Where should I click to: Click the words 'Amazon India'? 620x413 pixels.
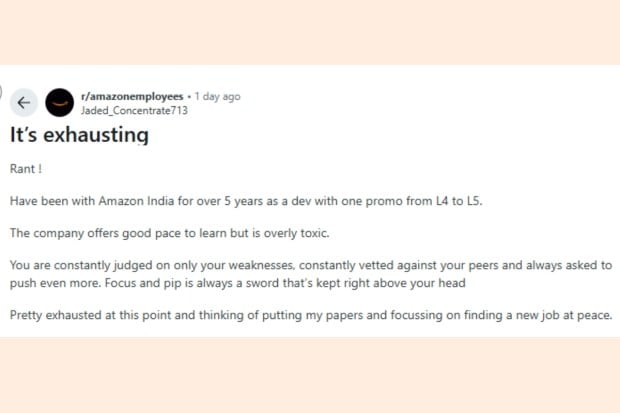click(x=136, y=201)
